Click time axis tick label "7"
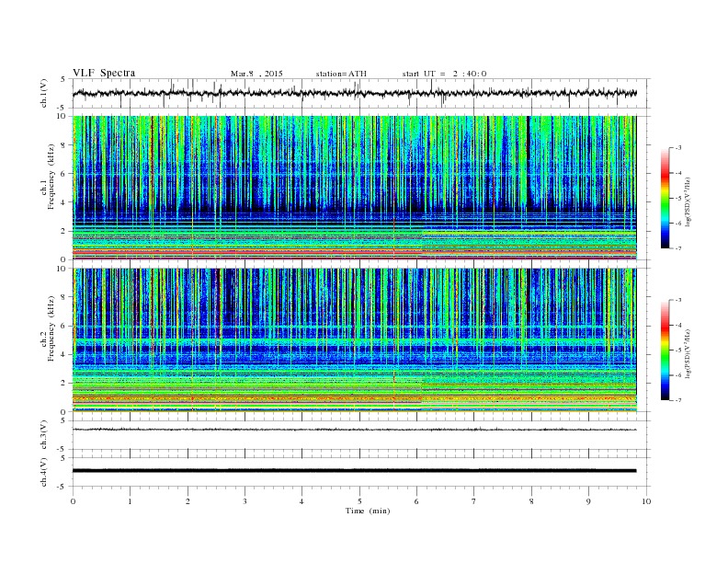 coord(474,501)
